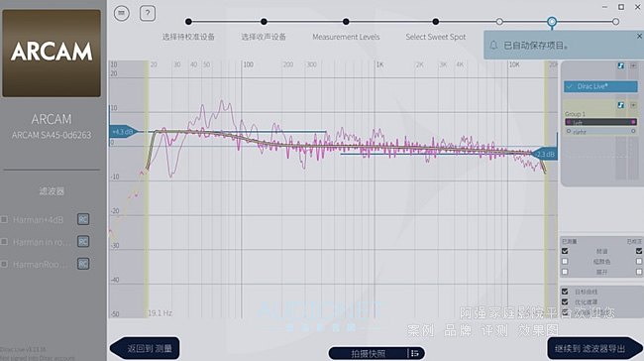644x361 pixels.
Task: Toggle the 目标曲线 target curve checkbox
Action: [565, 292]
